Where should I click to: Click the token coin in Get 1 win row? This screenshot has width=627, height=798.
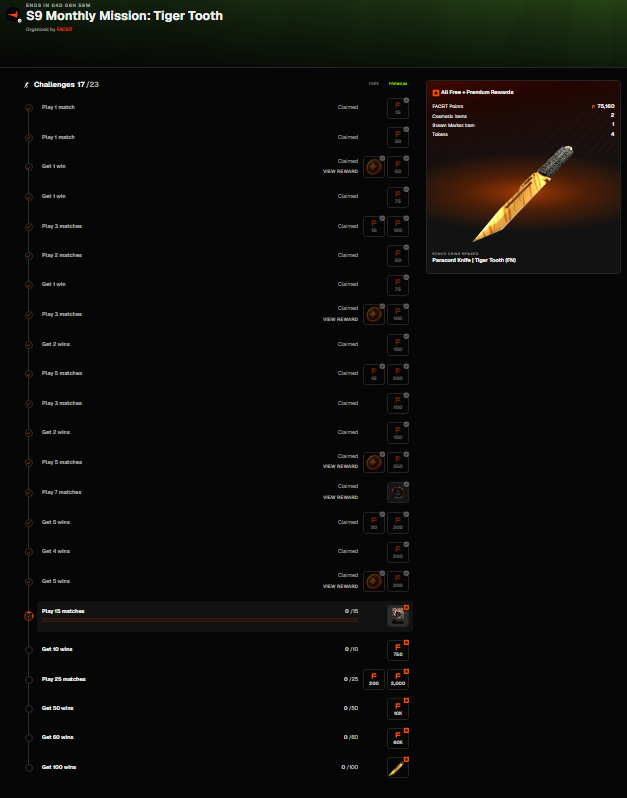coord(374,167)
